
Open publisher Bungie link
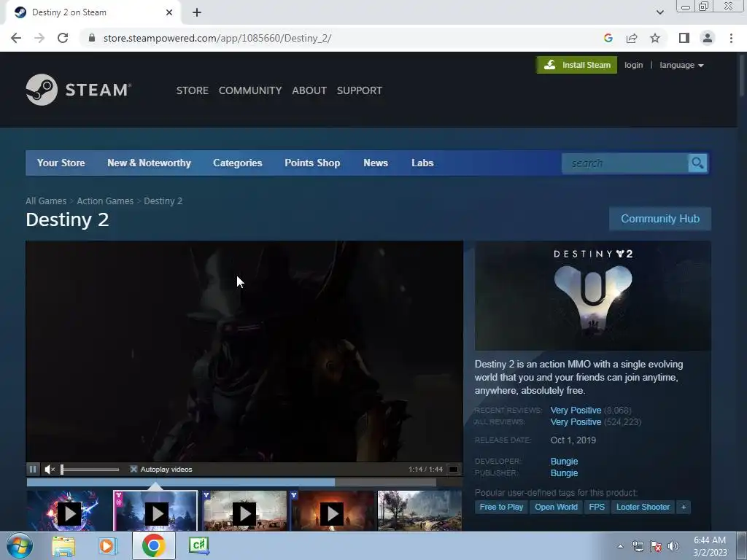(x=564, y=473)
